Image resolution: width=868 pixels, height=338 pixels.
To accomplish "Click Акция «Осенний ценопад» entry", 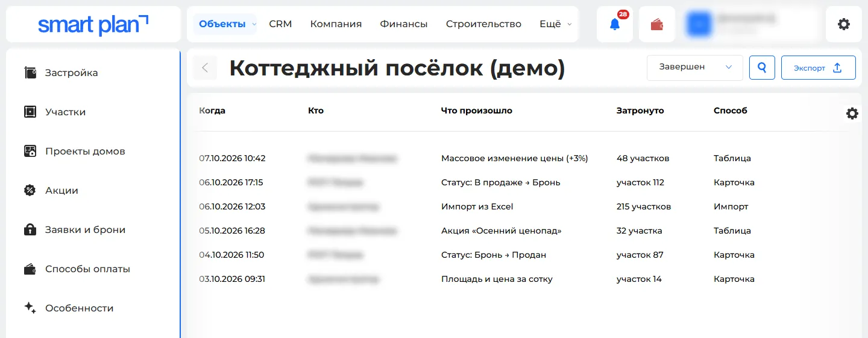I will [502, 231].
